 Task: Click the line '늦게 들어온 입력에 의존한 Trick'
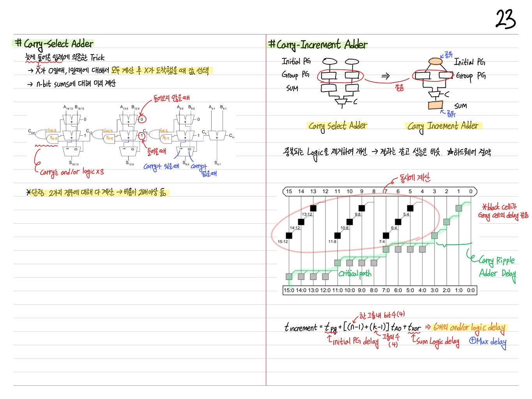pos(65,57)
